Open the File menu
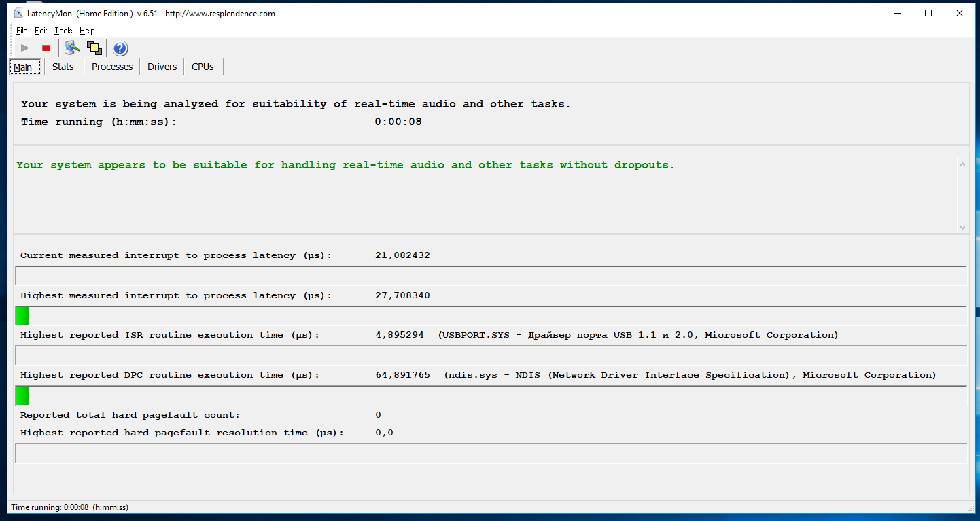Image resolution: width=980 pixels, height=521 pixels. [x=22, y=31]
